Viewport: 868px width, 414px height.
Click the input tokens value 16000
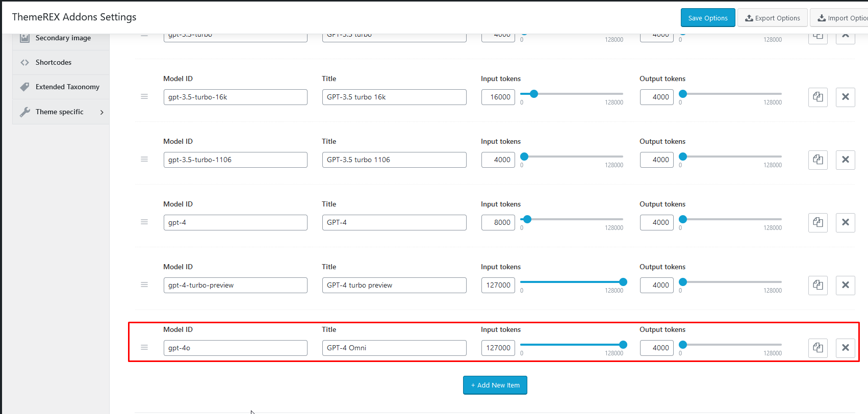click(x=498, y=97)
